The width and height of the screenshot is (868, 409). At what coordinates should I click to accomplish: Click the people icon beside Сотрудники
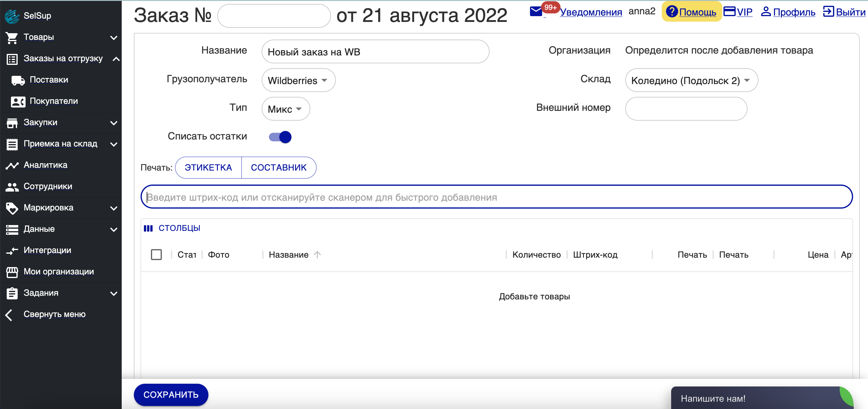(x=12, y=187)
